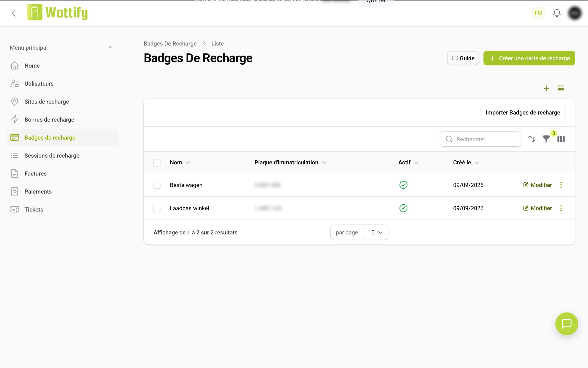Screen dimensions: 588x368
Task: Open the filter funnel icon
Action: point(546,139)
